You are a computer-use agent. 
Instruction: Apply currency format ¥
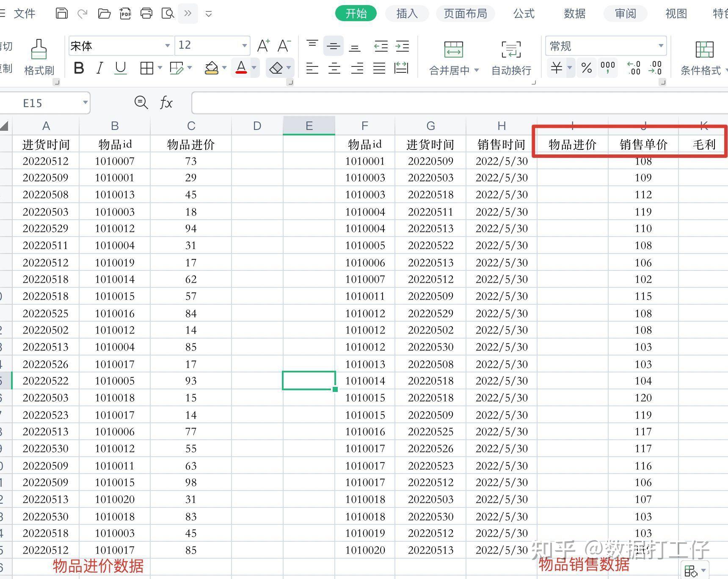click(556, 68)
